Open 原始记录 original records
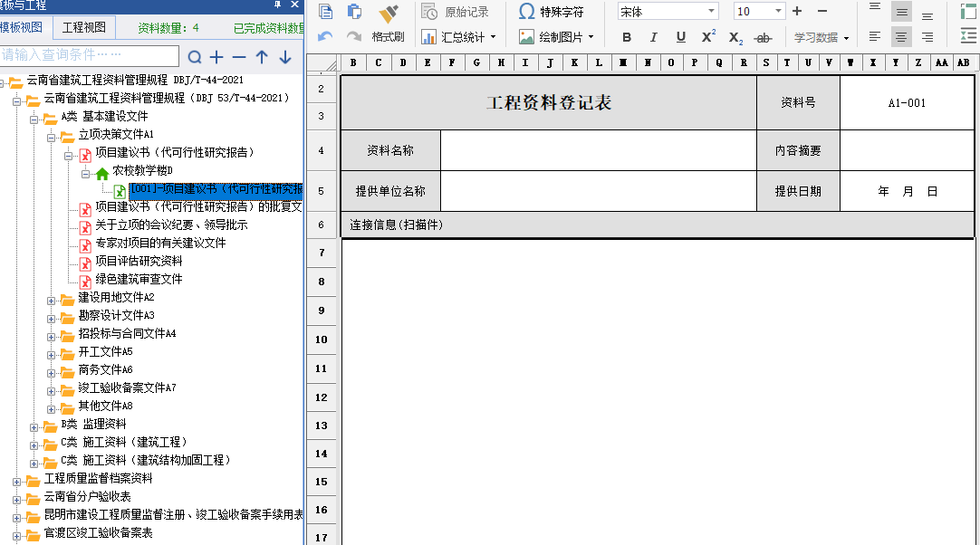Image resolution: width=980 pixels, height=545 pixels. pyautogui.click(x=455, y=12)
